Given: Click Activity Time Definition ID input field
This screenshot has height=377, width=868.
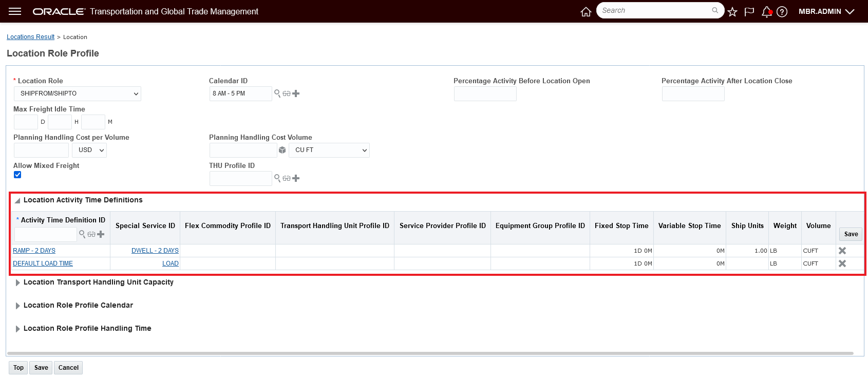Looking at the screenshot, I should click(x=46, y=234).
